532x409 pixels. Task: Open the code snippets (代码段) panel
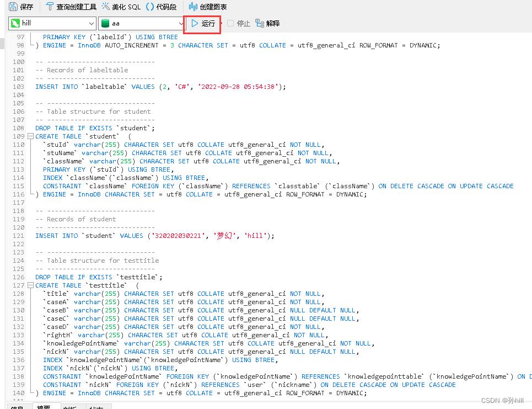click(161, 7)
